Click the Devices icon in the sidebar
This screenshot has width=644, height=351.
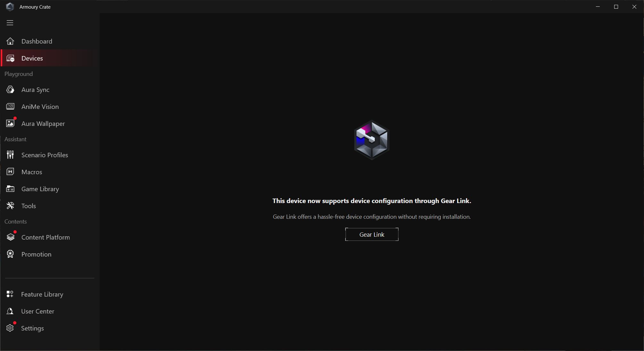(x=10, y=58)
